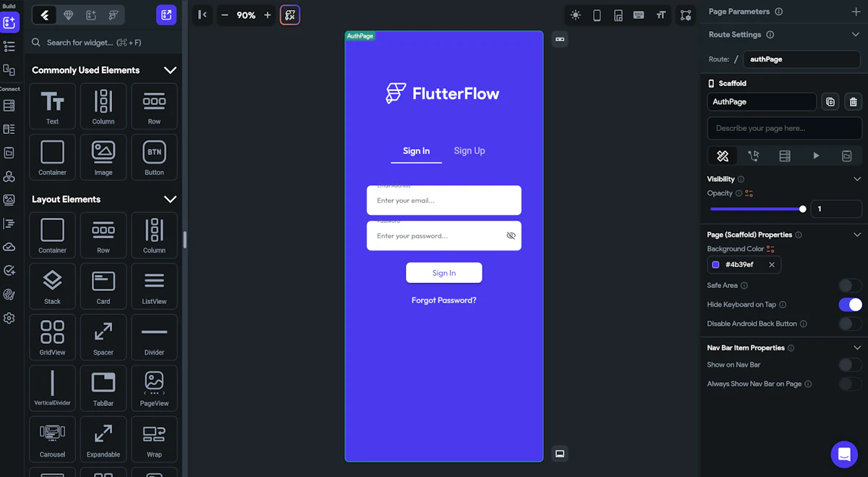Screen dimensions: 868x477
Task: Turn off Hide Keyboard on Tap switch
Action: (850, 305)
